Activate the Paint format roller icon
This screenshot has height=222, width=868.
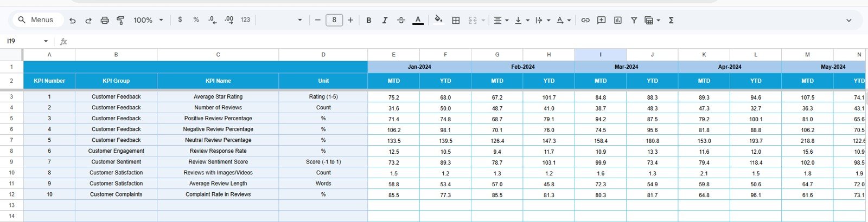pyautogui.click(x=120, y=20)
